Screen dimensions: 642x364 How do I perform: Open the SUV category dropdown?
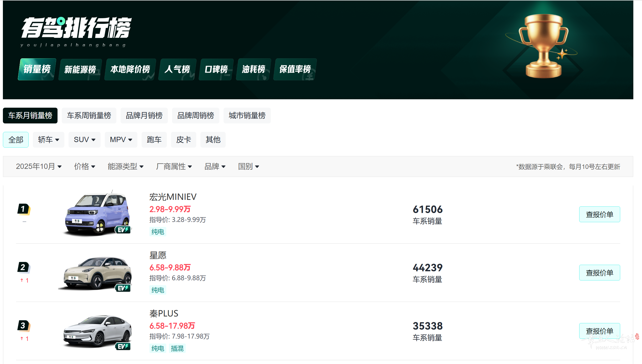[84, 140]
